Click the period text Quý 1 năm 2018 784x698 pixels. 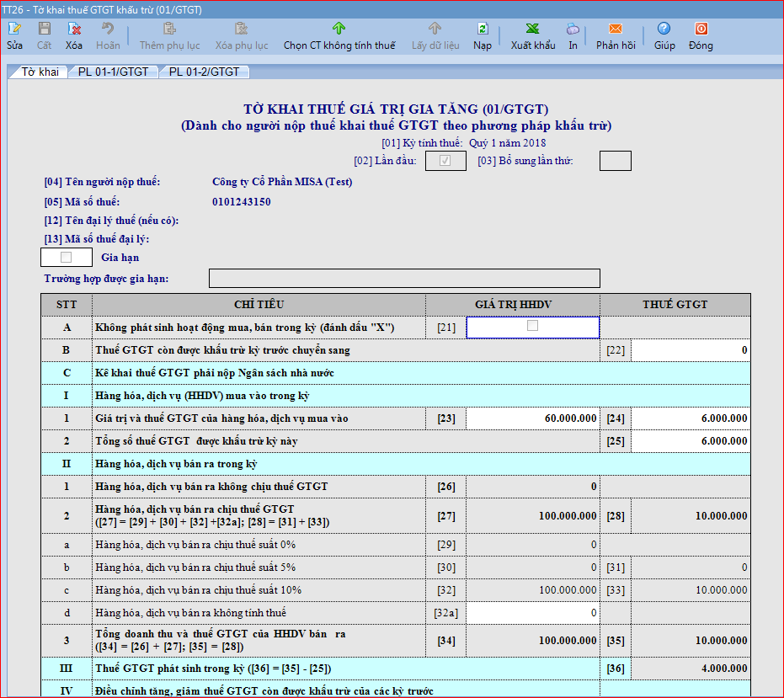click(x=507, y=143)
